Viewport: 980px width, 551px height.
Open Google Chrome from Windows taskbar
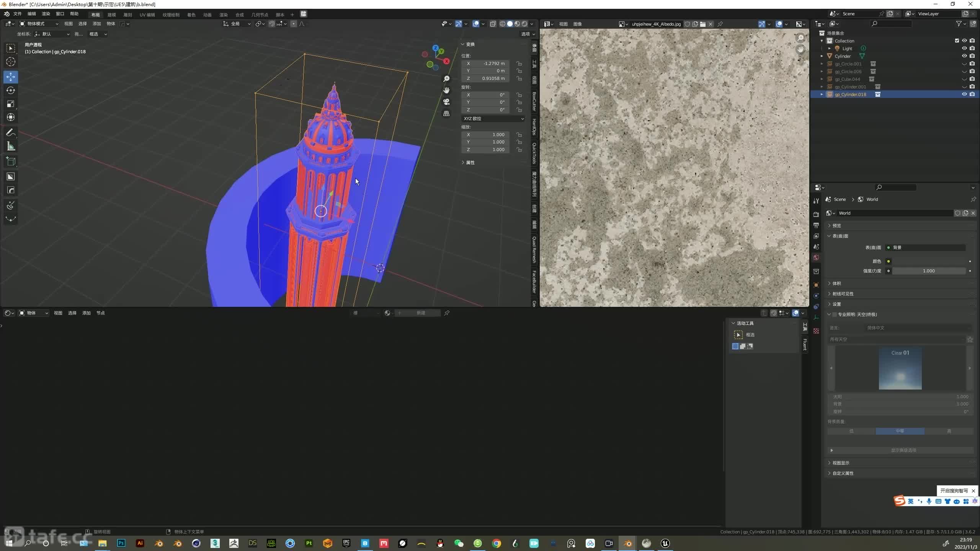(497, 543)
